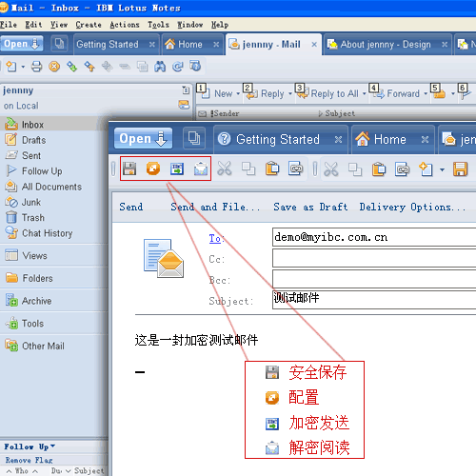The width and height of the screenshot is (476, 476).
Task: Click the secure save floppy icon
Action: [129, 169]
